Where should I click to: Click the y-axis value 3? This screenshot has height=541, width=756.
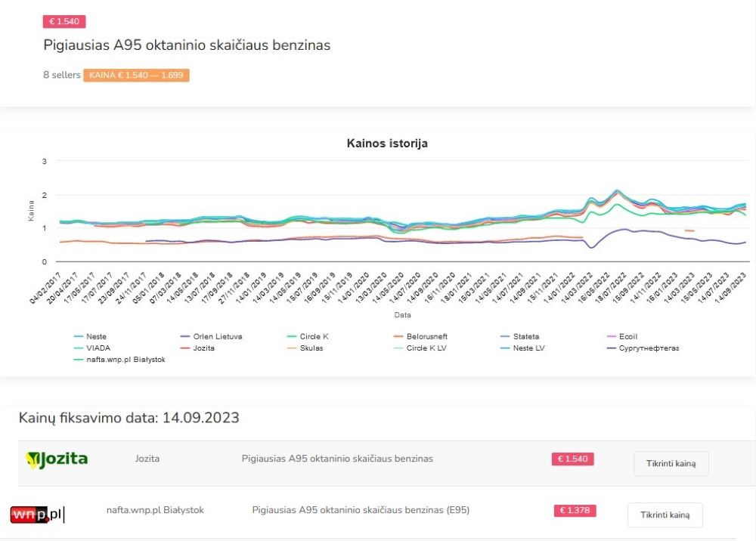pyautogui.click(x=45, y=162)
